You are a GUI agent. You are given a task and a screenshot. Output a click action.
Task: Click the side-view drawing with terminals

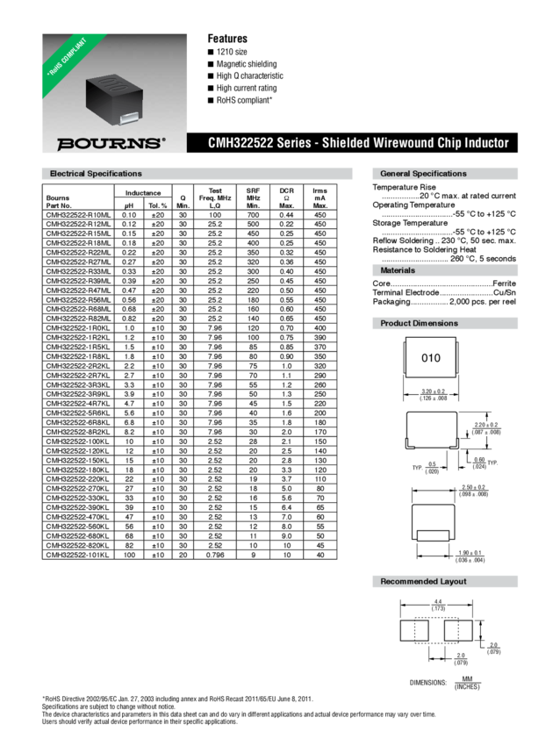[x=432, y=430]
